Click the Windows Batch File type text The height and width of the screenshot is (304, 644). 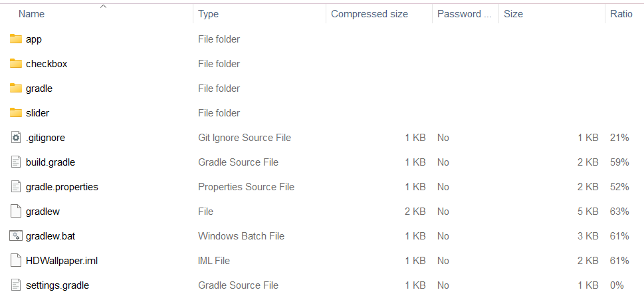[x=241, y=236]
